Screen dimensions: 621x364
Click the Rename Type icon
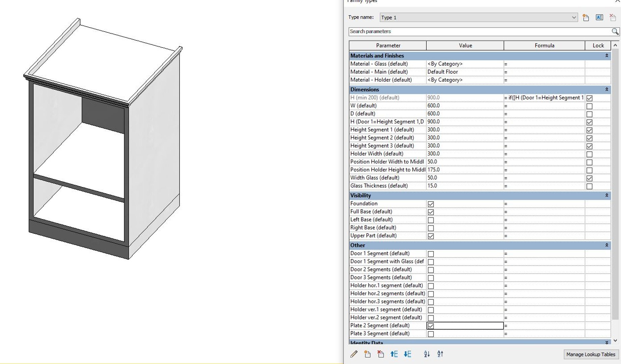coord(599,18)
